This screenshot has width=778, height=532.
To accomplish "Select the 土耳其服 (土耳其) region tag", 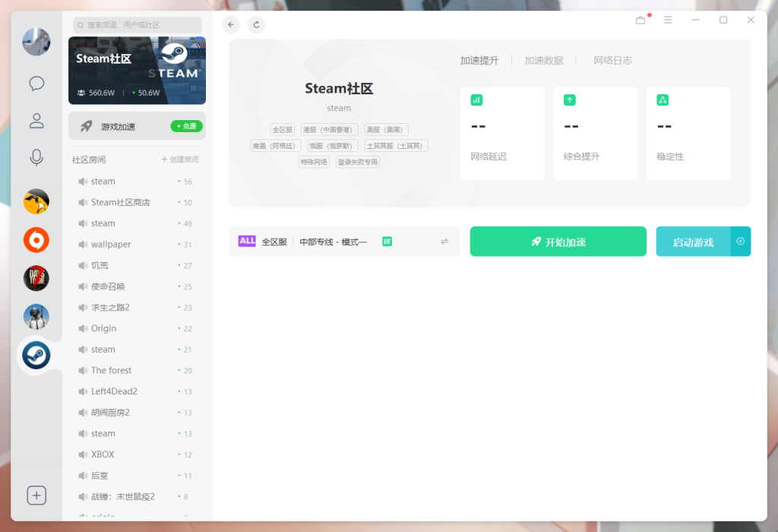I will [397, 146].
